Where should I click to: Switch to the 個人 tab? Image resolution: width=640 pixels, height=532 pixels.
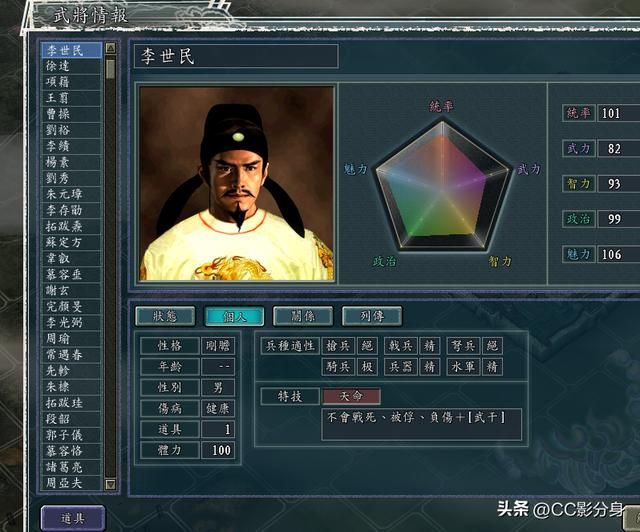pyautogui.click(x=234, y=316)
